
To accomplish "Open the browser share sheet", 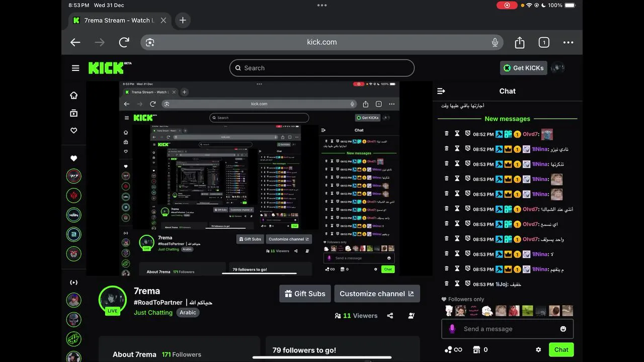I will pyautogui.click(x=520, y=42).
